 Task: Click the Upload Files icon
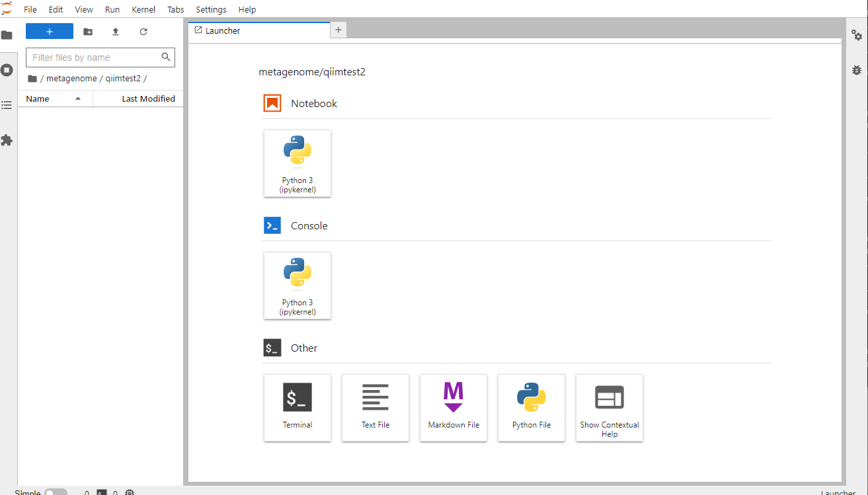point(116,31)
